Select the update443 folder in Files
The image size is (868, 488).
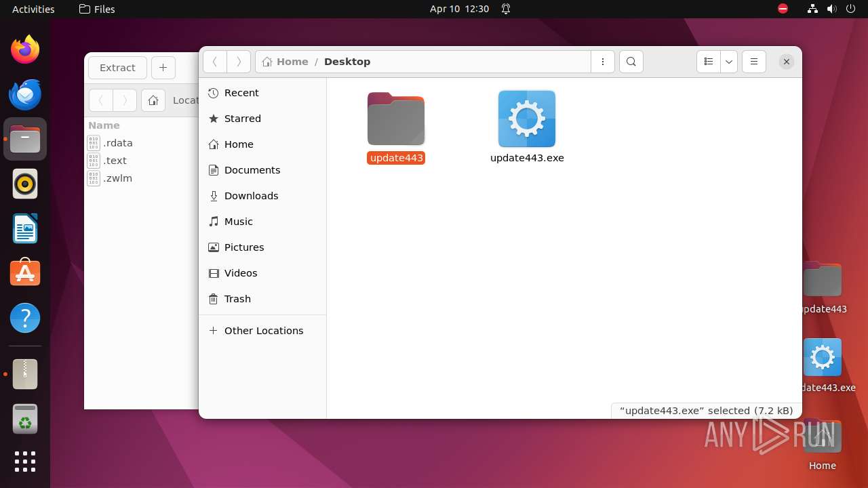click(396, 128)
